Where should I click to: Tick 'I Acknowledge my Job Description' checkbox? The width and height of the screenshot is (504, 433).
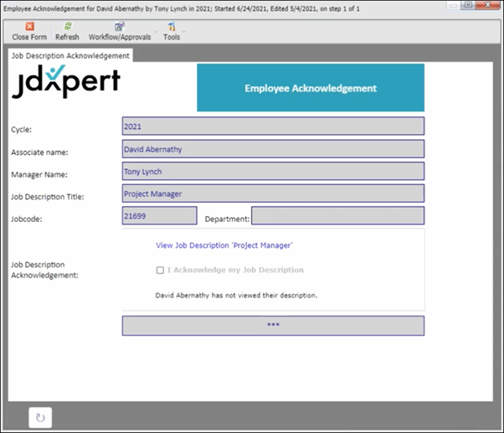pos(160,270)
